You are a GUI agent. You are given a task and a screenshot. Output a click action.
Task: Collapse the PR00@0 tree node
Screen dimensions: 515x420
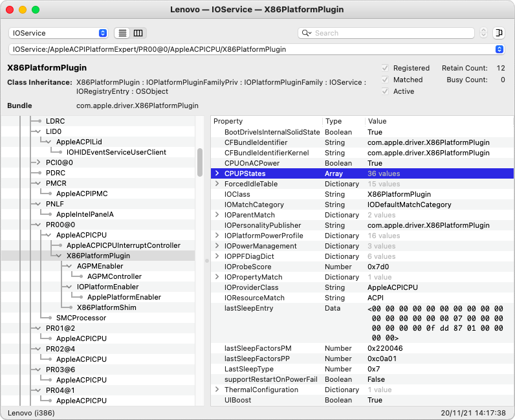pyautogui.click(x=38, y=225)
